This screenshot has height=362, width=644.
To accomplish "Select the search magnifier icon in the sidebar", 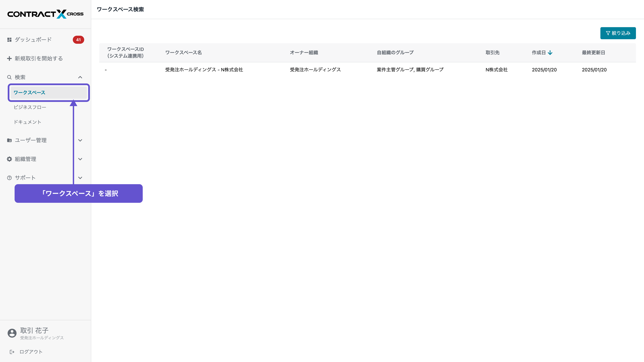I will [x=9, y=77].
